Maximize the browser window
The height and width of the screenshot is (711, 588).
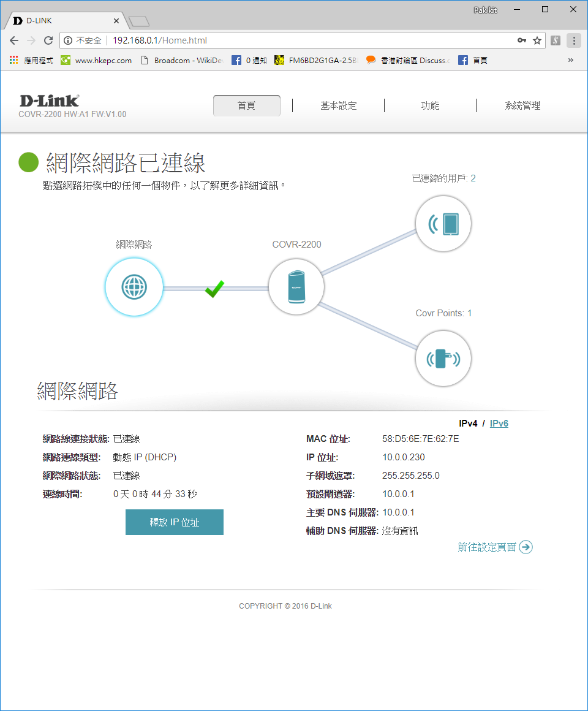[545, 10]
